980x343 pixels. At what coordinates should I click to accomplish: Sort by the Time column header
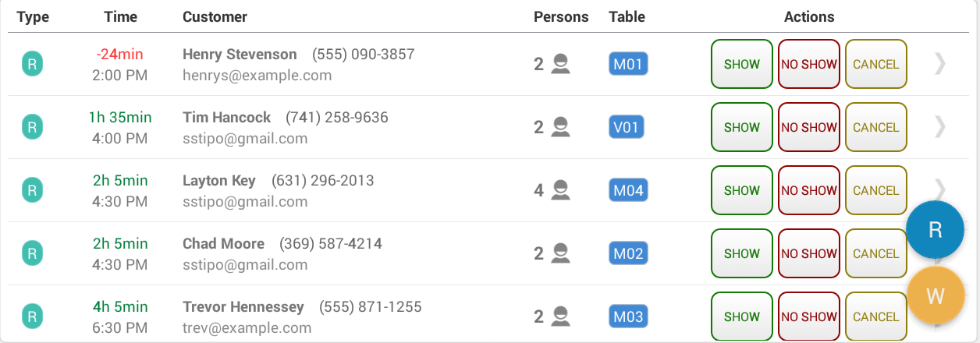pyautogui.click(x=120, y=16)
